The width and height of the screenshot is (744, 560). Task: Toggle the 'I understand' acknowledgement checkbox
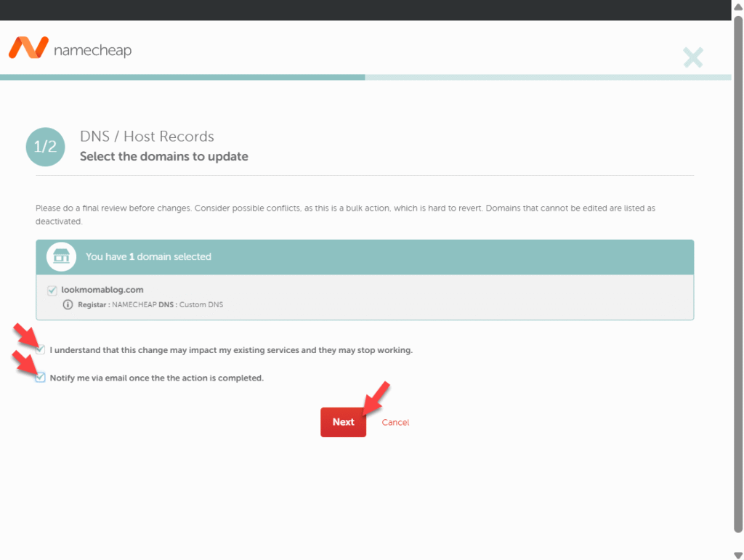pos(41,350)
